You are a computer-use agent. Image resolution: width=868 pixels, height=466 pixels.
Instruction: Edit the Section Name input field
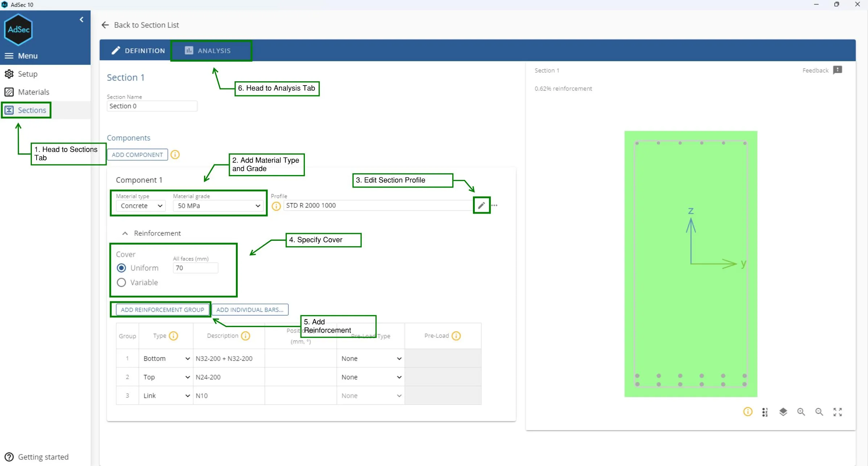(x=152, y=106)
